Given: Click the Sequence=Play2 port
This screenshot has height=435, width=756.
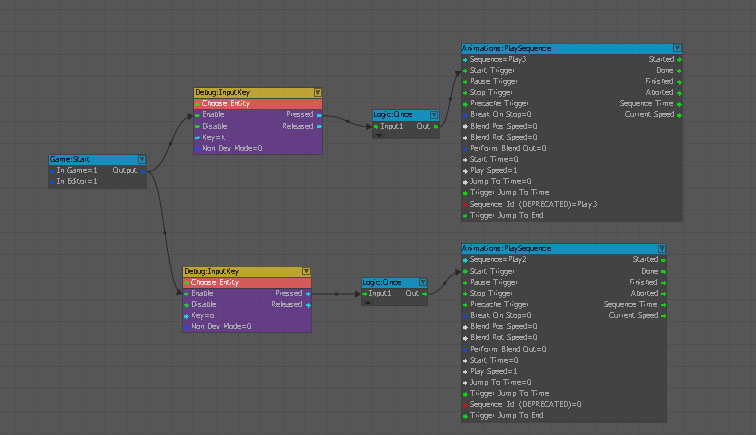Looking at the screenshot, I should (x=495, y=259).
